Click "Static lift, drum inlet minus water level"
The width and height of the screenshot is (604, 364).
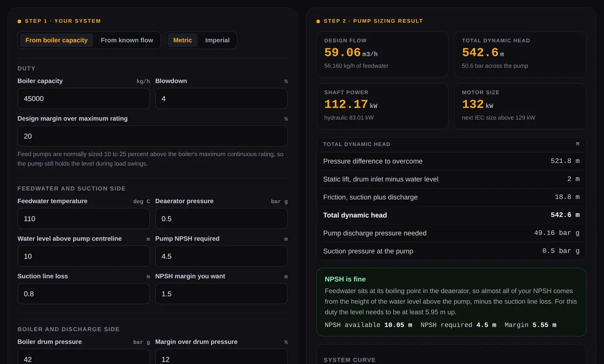[x=380, y=179]
